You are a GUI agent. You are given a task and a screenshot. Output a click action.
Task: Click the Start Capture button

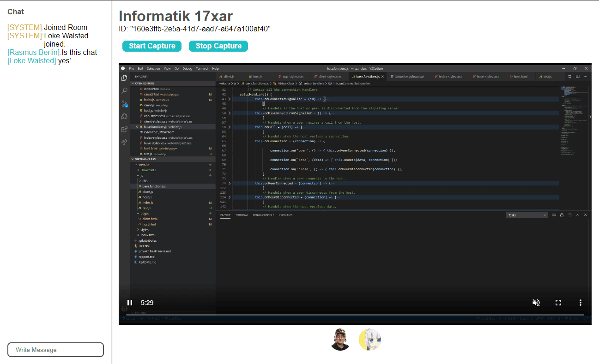[x=152, y=46]
